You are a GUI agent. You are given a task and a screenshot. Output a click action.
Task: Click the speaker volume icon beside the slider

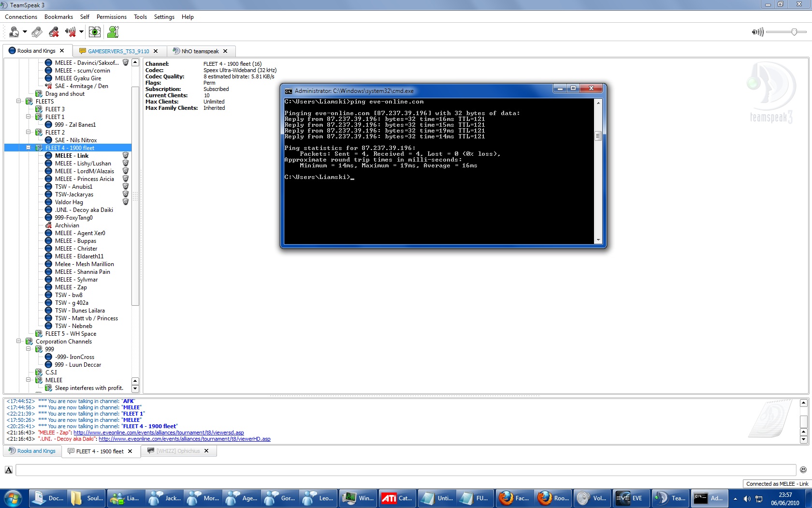[x=757, y=32]
